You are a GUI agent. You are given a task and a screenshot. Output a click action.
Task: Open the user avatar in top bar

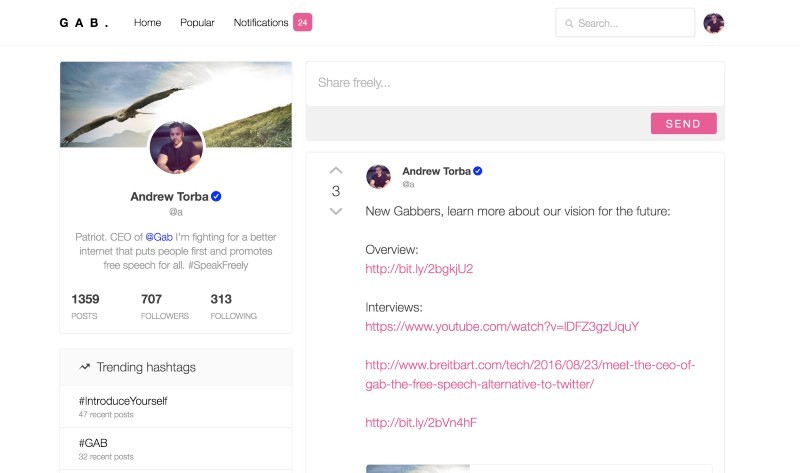click(713, 23)
